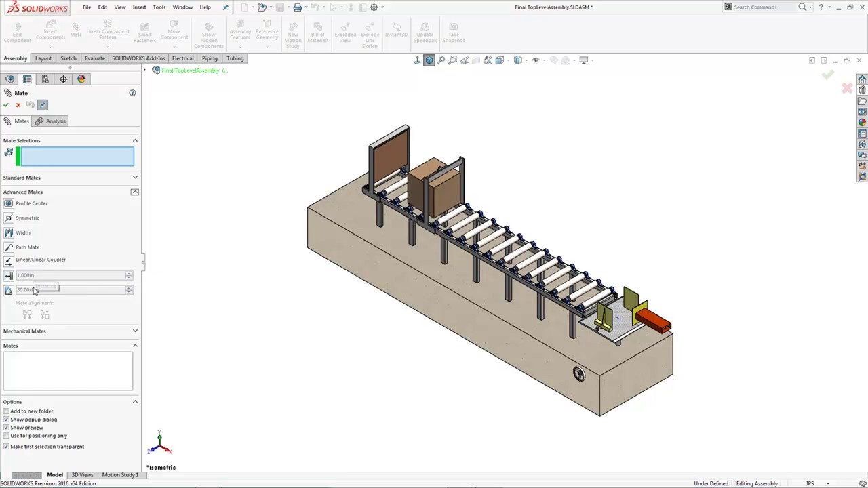
Task: Open the Design Library task pane
Action: click(862, 91)
